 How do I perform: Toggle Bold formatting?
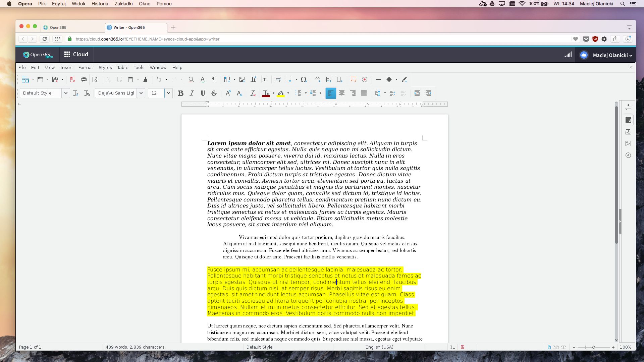[180, 93]
